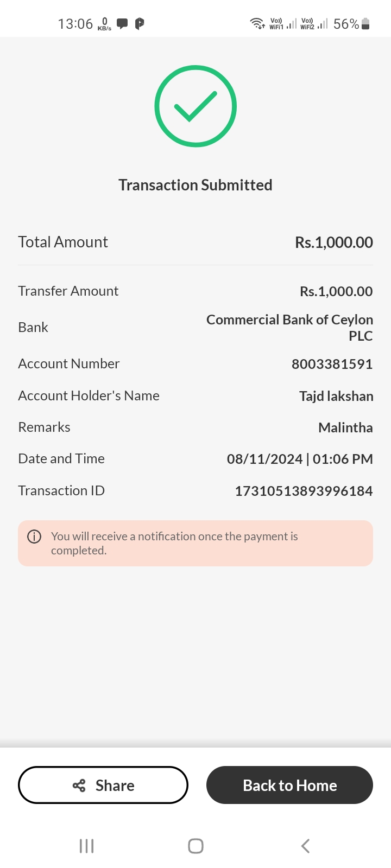
Task: Tap the Commercial Bank of Ceylon PLC text
Action: click(289, 327)
